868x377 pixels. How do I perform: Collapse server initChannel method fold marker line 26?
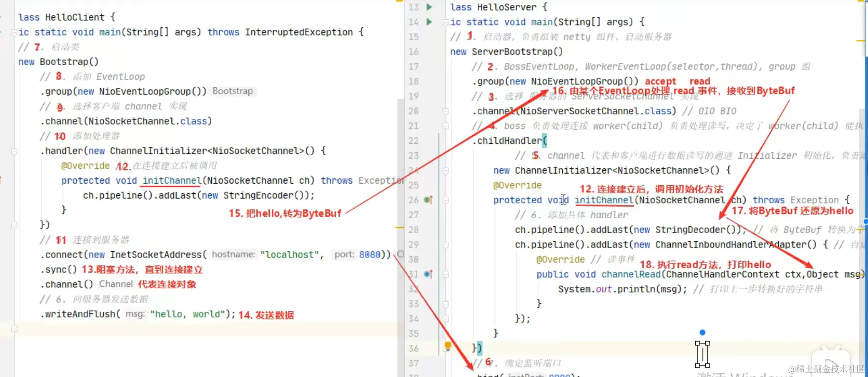pos(446,200)
